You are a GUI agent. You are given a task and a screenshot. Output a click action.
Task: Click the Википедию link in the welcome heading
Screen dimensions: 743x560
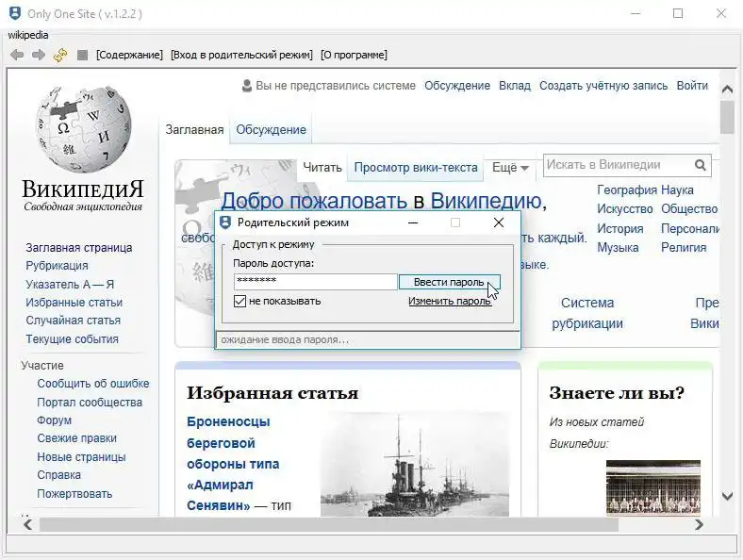(486, 201)
